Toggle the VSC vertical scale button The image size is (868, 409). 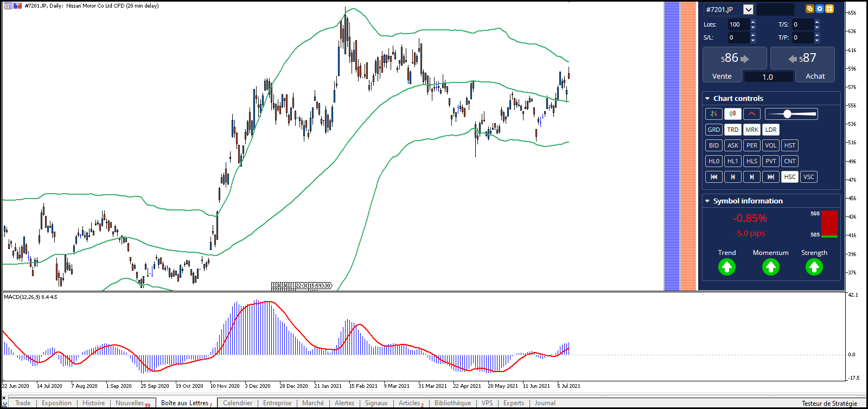point(809,177)
